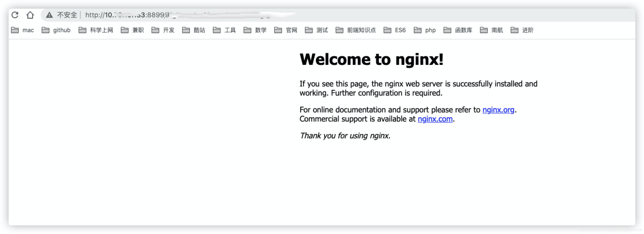Open the 数学 bookmarks folder
644x234 pixels.
point(255,30)
